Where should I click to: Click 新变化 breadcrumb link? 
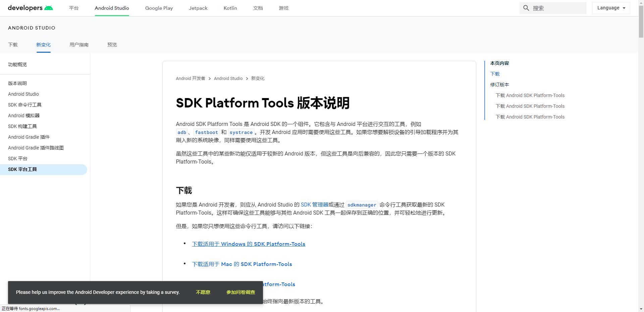point(258,78)
